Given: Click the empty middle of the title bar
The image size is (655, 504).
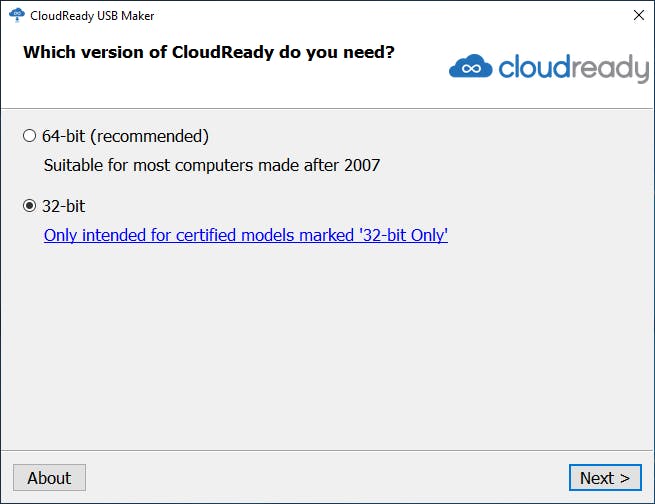Looking at the screenshot, I should point(380,16).
